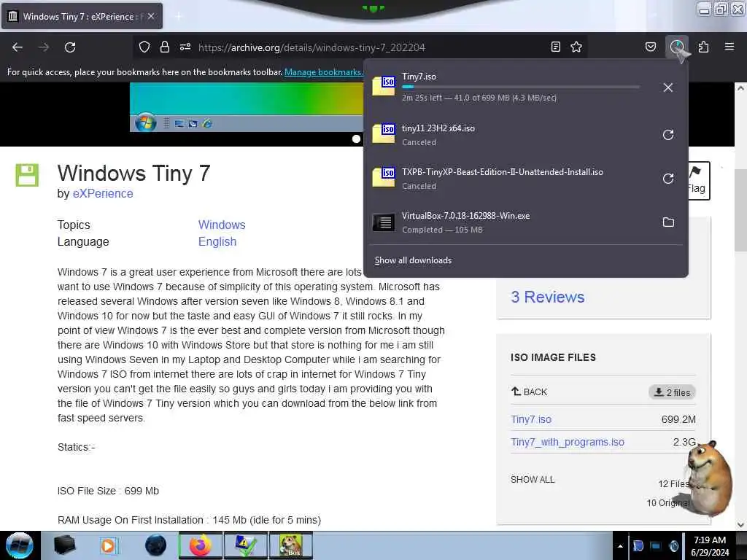Viewport: 747px width, 560px height.
Task: Select the white carousel dot indicator
Action: [x=356, y=139]
